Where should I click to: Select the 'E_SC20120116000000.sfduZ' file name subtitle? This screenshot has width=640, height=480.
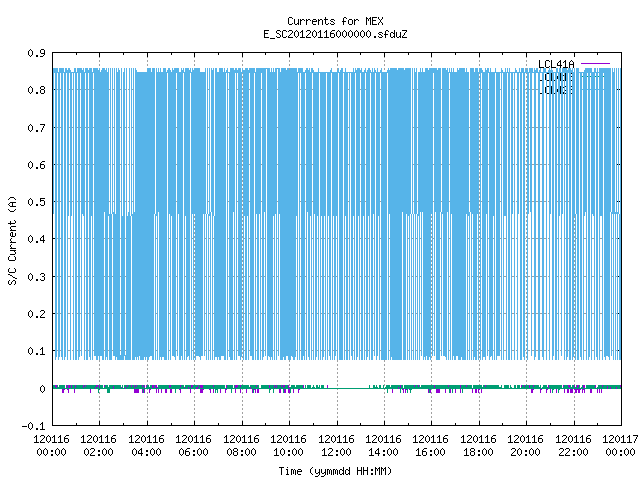point(335,34)
